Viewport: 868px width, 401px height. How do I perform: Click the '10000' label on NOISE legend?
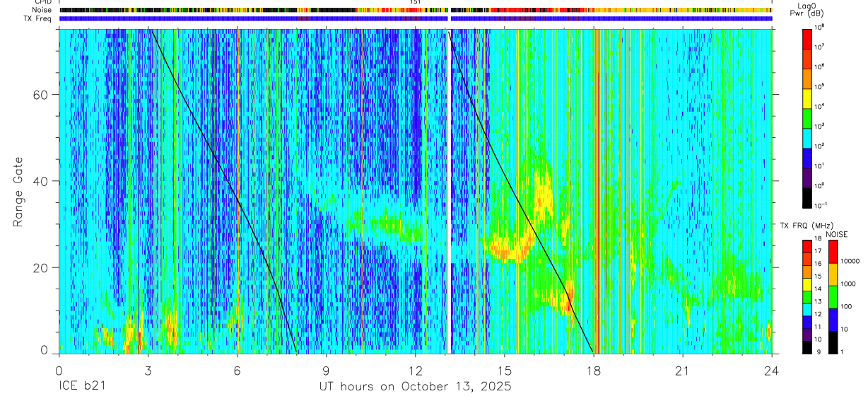(x=850, y=261)
